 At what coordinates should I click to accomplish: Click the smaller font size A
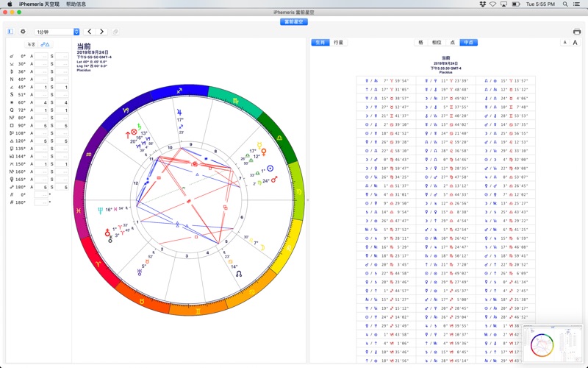[565, 43]
